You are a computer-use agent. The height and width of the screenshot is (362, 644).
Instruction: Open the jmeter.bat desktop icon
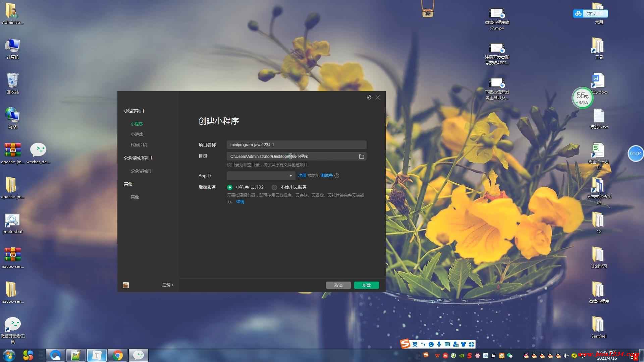12,221
